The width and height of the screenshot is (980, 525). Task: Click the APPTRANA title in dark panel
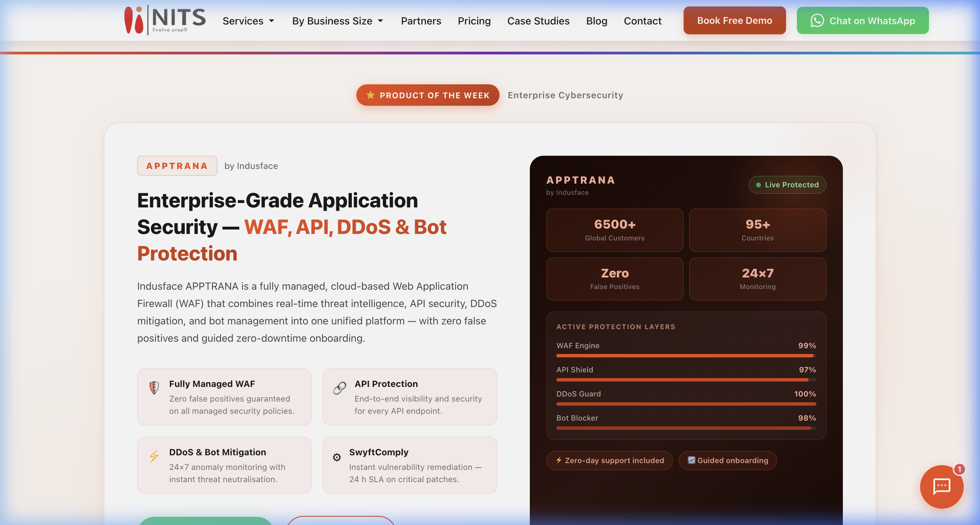click(581, 180)
